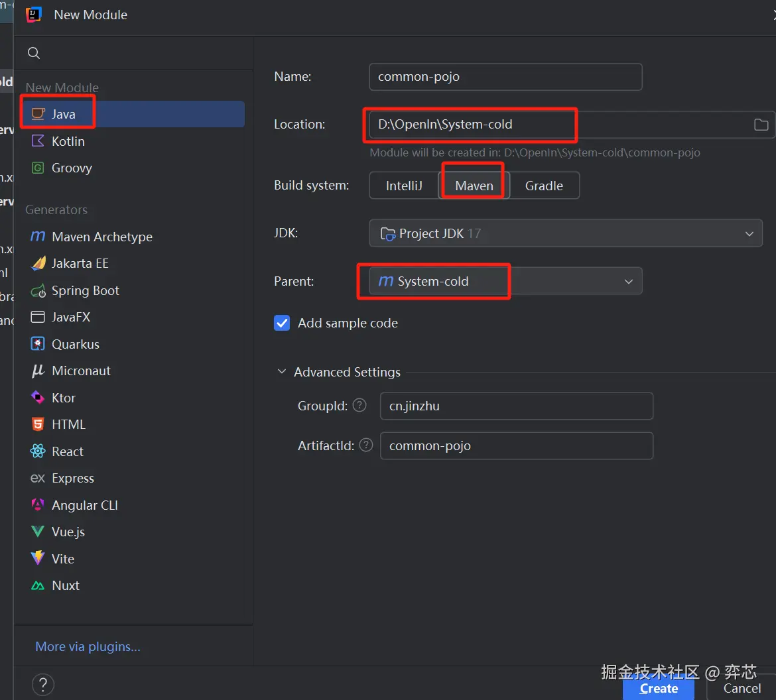The width and height of the screenshot is (776, 700).
Task: Click the ArtifactId input field
Action: (x=516, y=445)
